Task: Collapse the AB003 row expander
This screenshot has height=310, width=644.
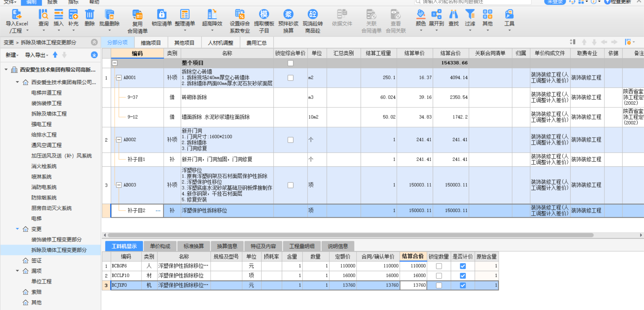Action: click(119, 185)
